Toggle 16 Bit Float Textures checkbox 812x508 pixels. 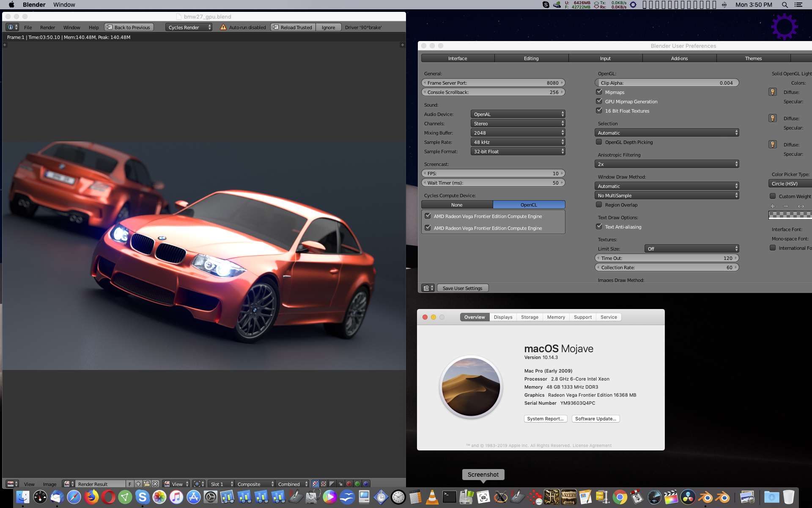pyautogui.click(x=599, y=110)
